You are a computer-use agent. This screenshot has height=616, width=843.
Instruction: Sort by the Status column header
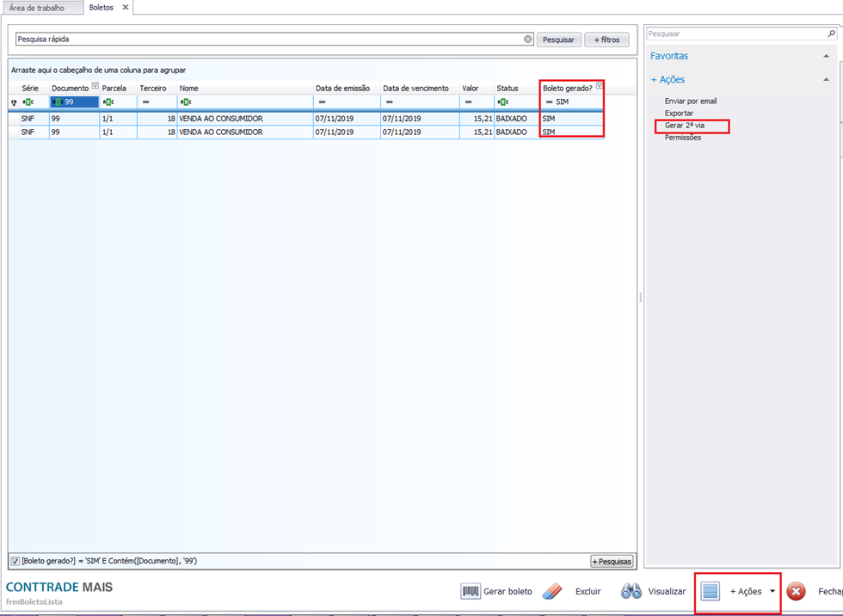click(x=517, y=88)
